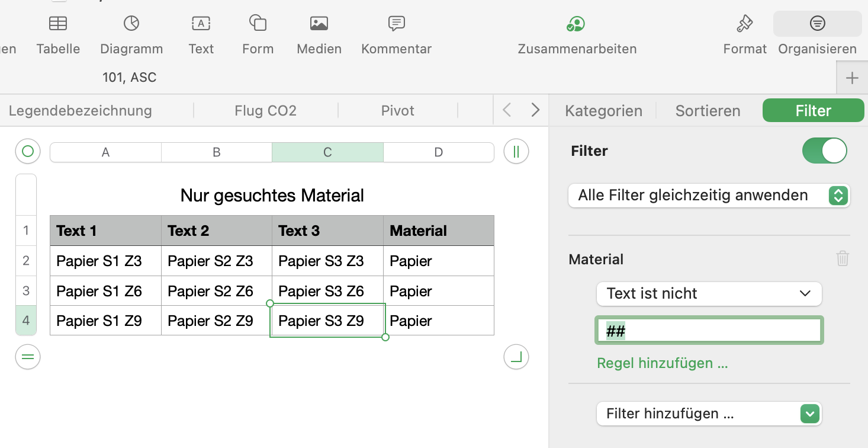Switch to the Sortieren tab

tap(708, 111)
